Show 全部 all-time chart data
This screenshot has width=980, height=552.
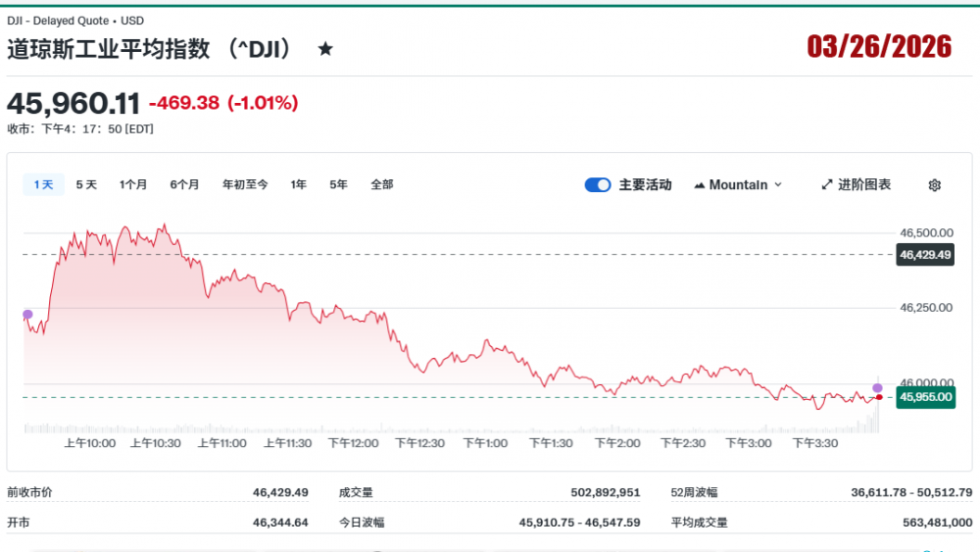tap(382, 184)
